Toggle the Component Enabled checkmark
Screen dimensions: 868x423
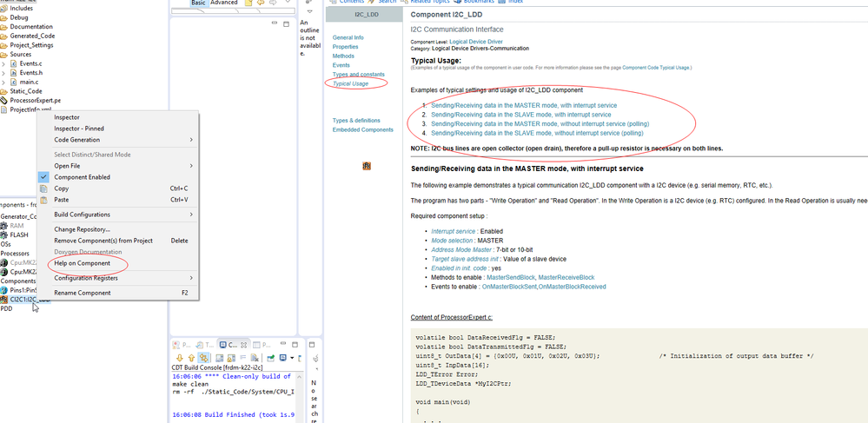coord(43,177)
